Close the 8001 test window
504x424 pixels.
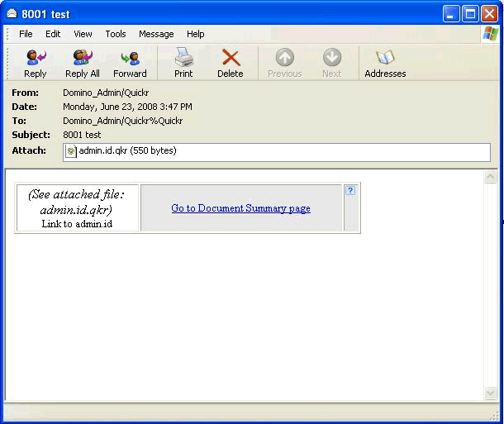pos(489,14)
